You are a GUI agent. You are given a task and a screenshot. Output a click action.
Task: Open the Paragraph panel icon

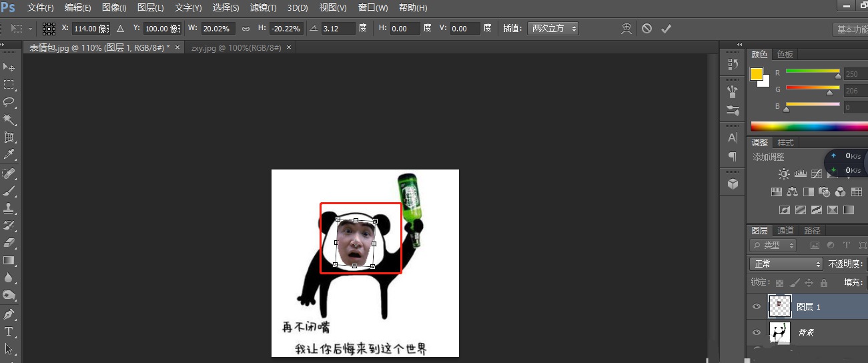tap(733, 157)
